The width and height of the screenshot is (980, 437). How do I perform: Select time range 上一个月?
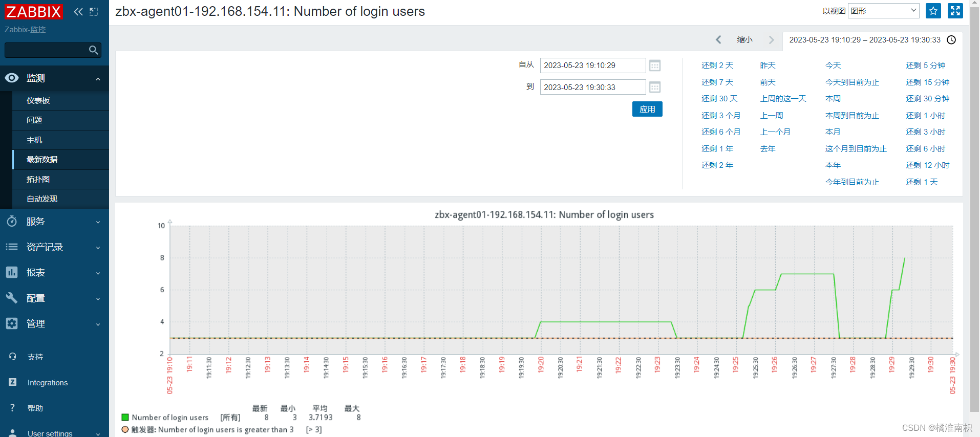click(x=775, y=132)
